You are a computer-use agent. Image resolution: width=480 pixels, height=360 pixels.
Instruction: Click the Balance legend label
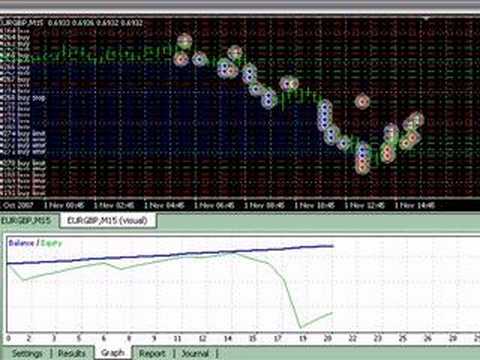(x=21, y=243)
